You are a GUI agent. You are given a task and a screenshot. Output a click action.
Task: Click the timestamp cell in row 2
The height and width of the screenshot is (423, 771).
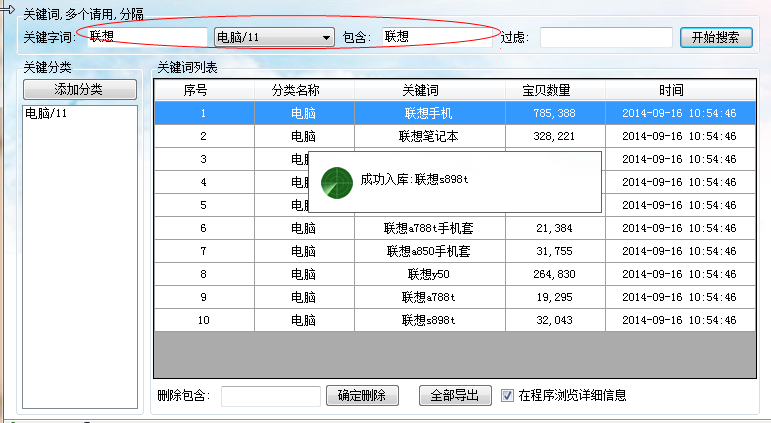(680, 136)
